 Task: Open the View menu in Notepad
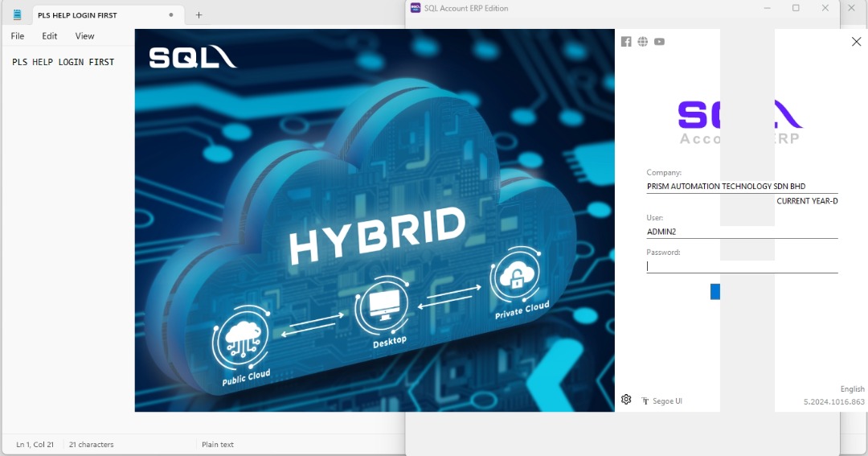click(84, 36)
